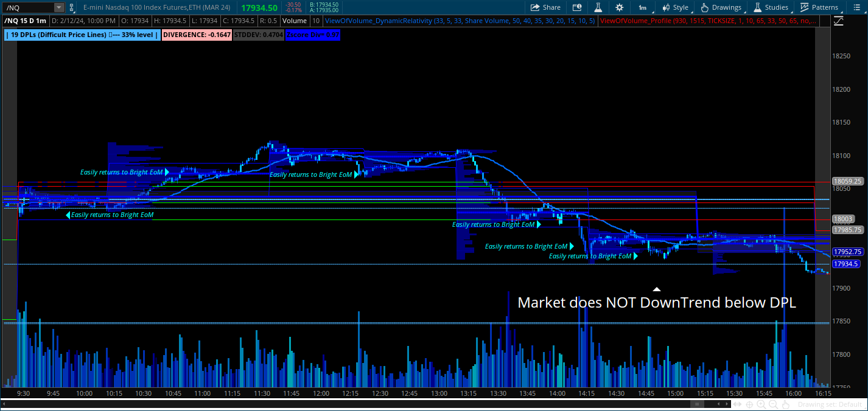Screen dimensions: 868x411
Task: Click the news/calendar icon beside Share
Action: 576,7
